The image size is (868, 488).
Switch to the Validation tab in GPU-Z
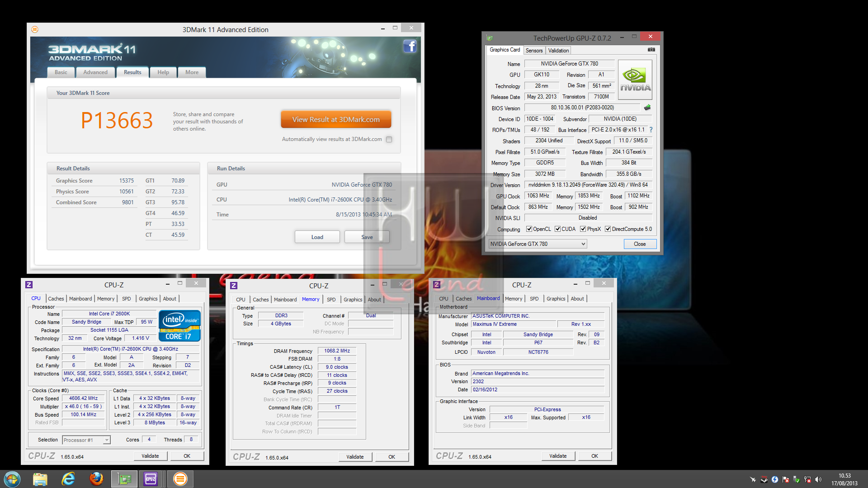click(558, 51)
